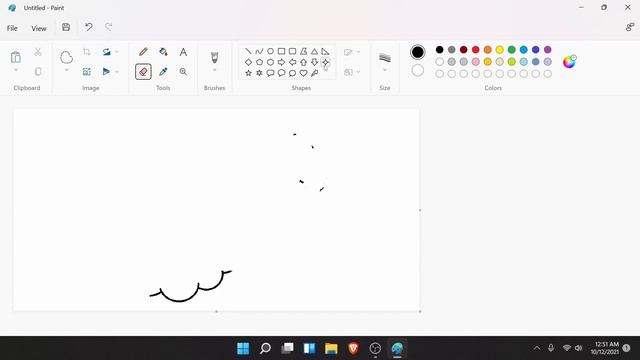The width and height of the screenshot is (640, 360).
Task: Click the Redo arrow
Action: [x=109, y=27]
